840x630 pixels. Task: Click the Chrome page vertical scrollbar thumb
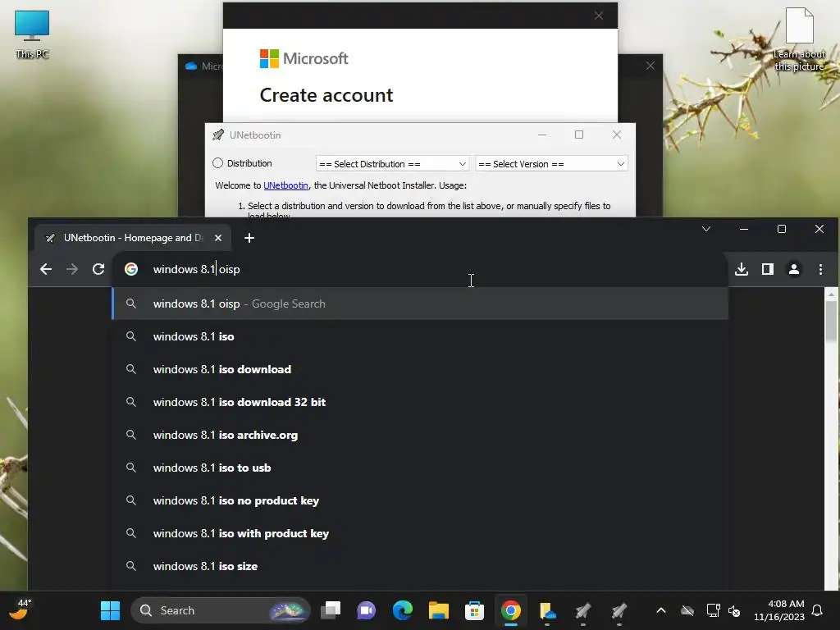(831, 321)
